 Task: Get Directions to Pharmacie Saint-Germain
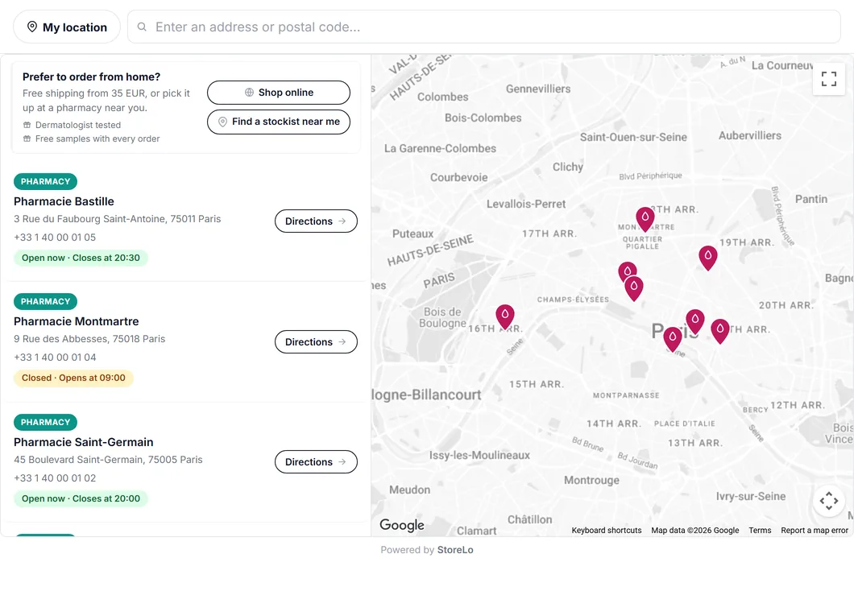pos(316,462)
